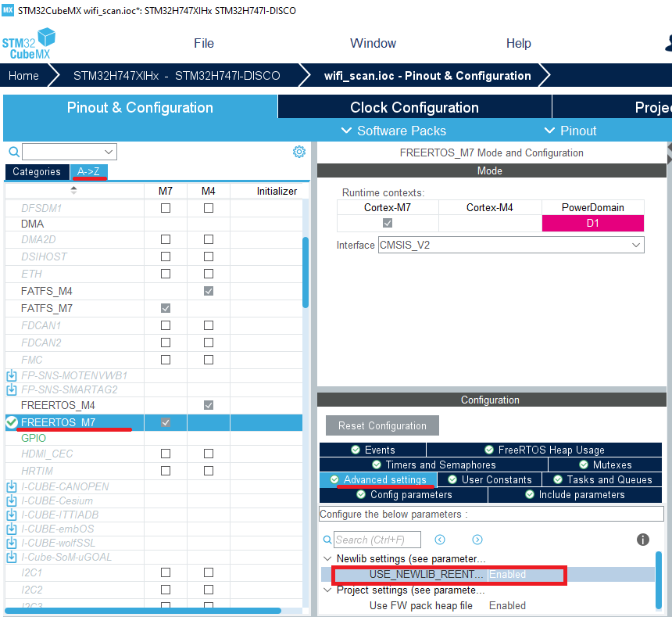Enable the M7 checkbox for HDMI_CEC
The height and width of the screenshot is (617, 672).
pyautogui.click(x=166, y=454)
